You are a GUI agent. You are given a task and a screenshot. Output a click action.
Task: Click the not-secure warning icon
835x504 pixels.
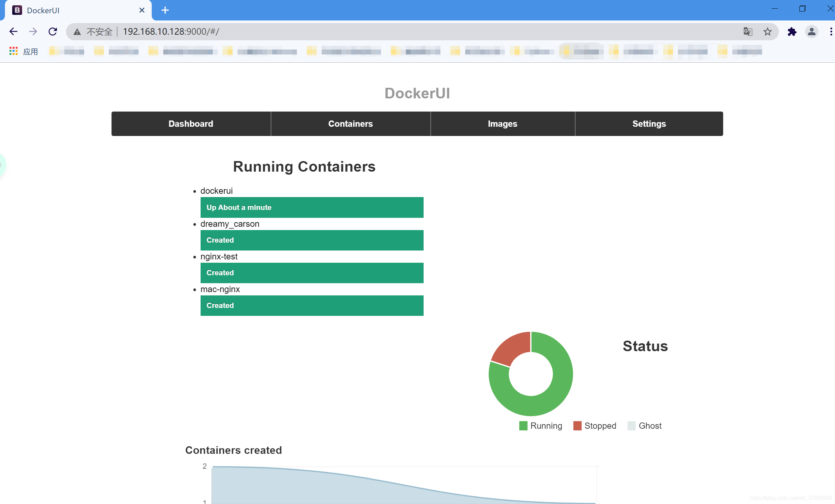click(x=77, y=32)
